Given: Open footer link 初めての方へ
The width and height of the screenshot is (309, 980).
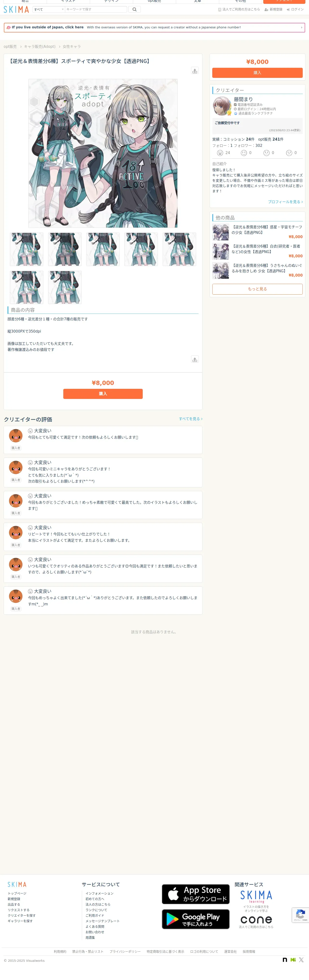Looking at the screenshot, I should coord(95,899).
